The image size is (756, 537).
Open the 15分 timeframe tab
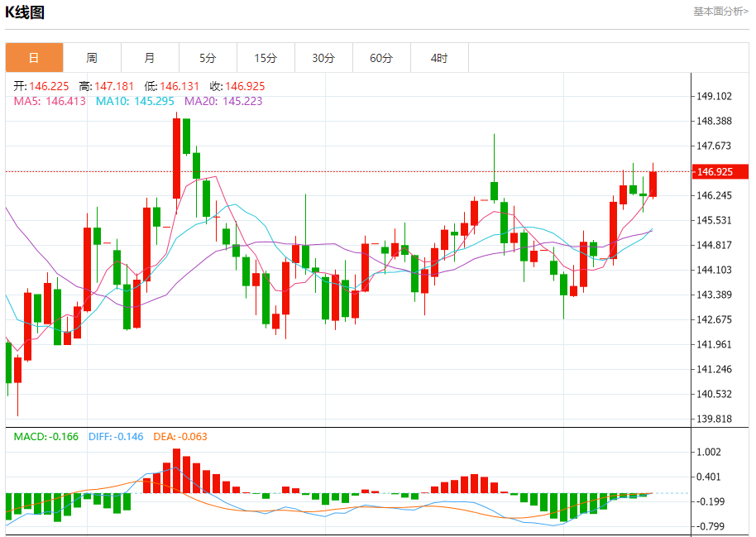tap(266, 58)
